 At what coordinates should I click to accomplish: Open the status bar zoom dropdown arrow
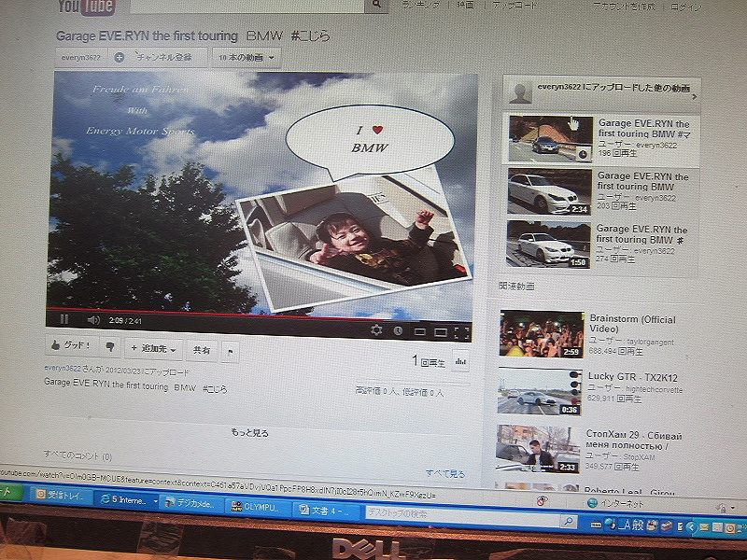[733, 508]
